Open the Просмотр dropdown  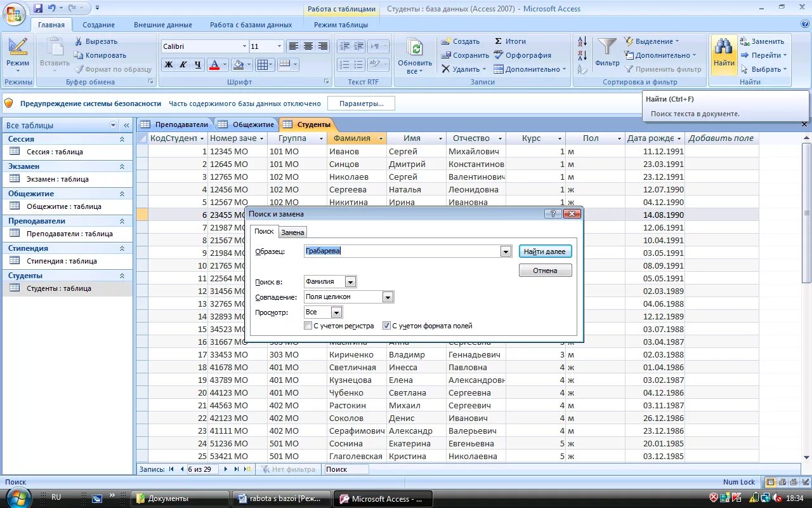[336, 312]
